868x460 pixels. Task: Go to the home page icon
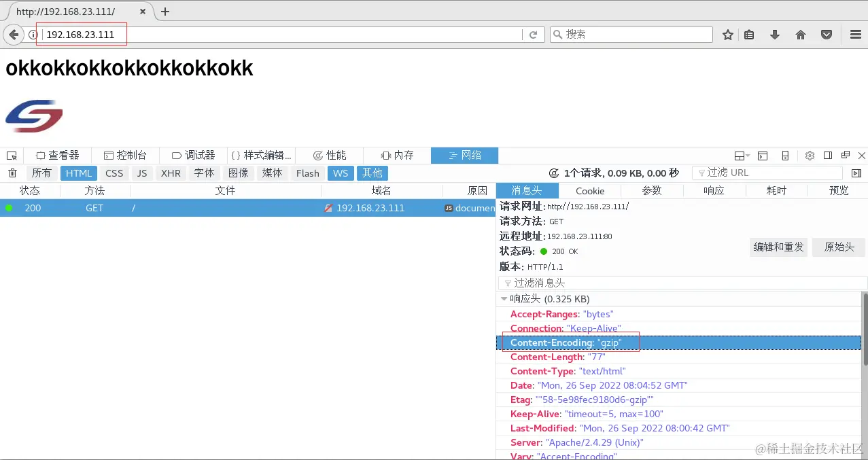coord(801,35)
